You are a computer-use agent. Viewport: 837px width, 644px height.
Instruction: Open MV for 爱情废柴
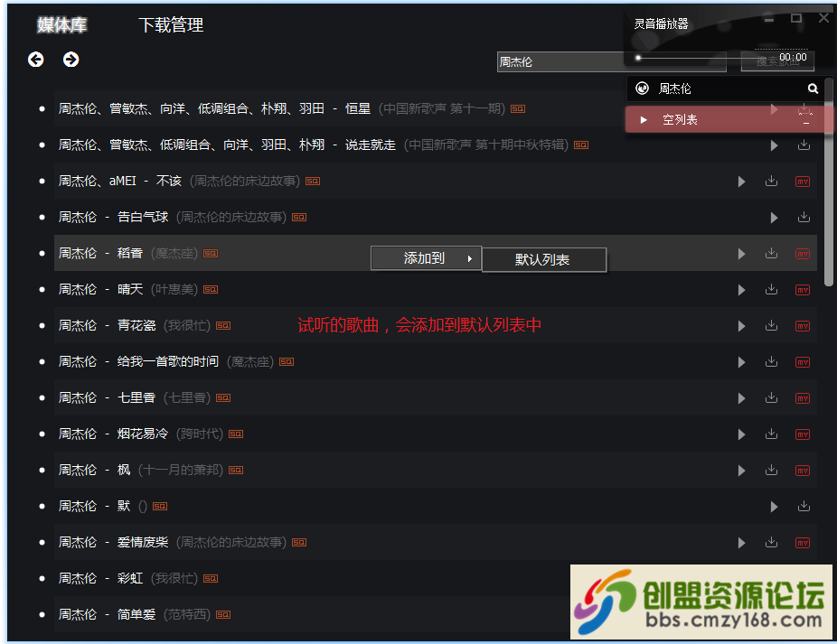pos(803,543)
